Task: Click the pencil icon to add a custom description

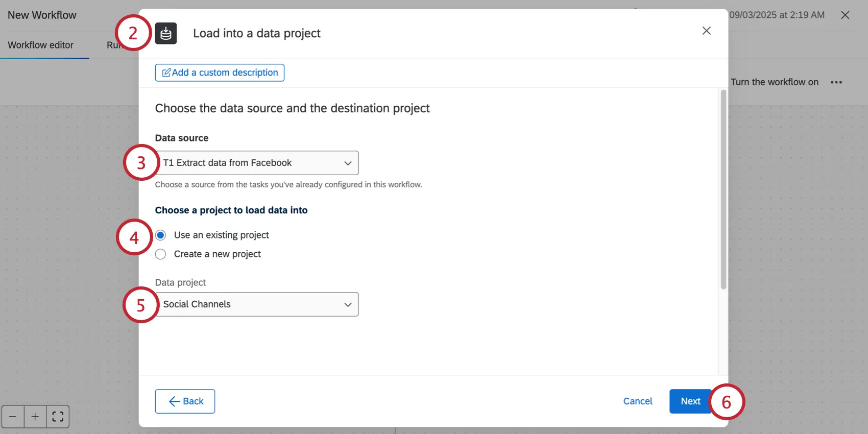Action: [x=166, y=73]
